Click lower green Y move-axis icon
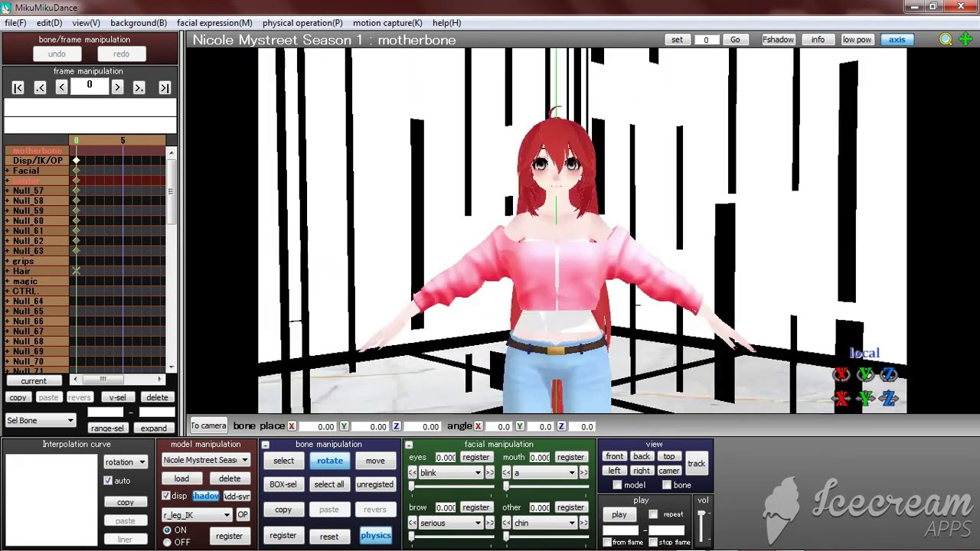This screenshot has height=551, width=980. pyautogui.click(x=865, y=398)
